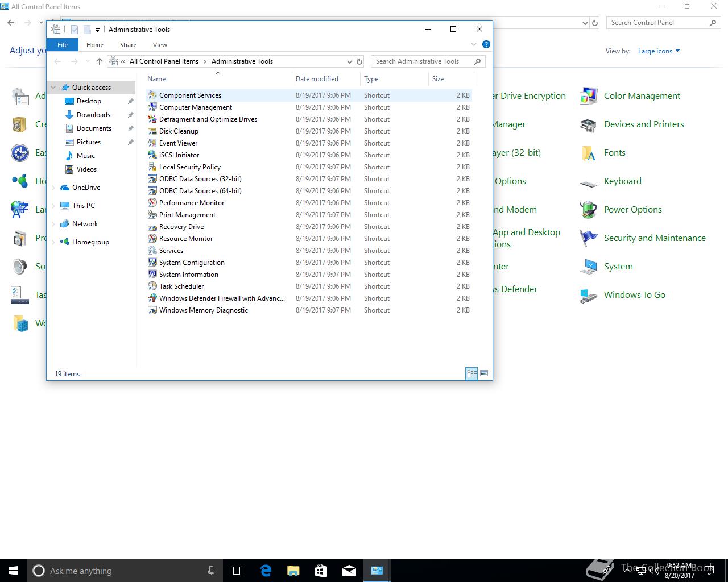728x582 pixels.
Task: Expand Network tree node
Action: (53, 224)
